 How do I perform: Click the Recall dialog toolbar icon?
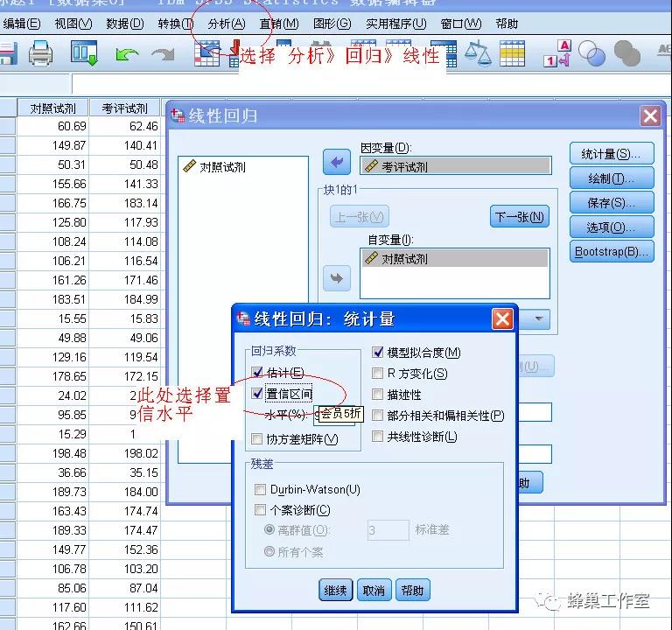click(x=85, y=55)
